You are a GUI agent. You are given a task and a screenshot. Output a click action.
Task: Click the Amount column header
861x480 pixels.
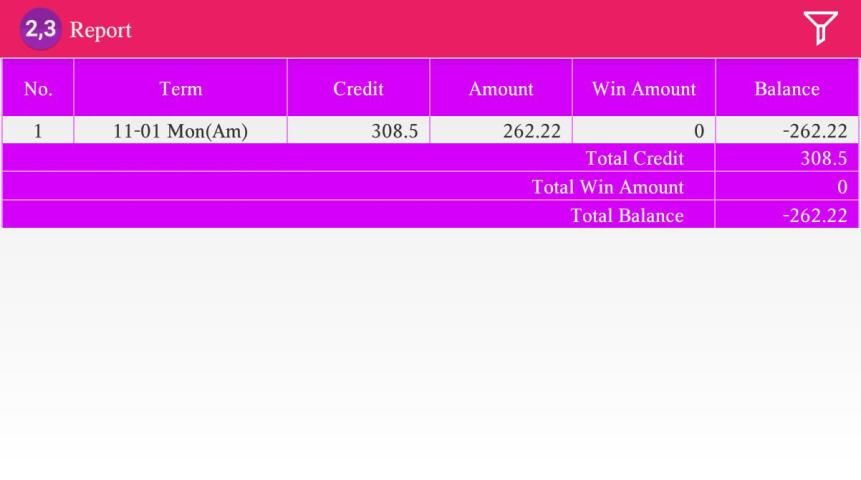(501, 89)
